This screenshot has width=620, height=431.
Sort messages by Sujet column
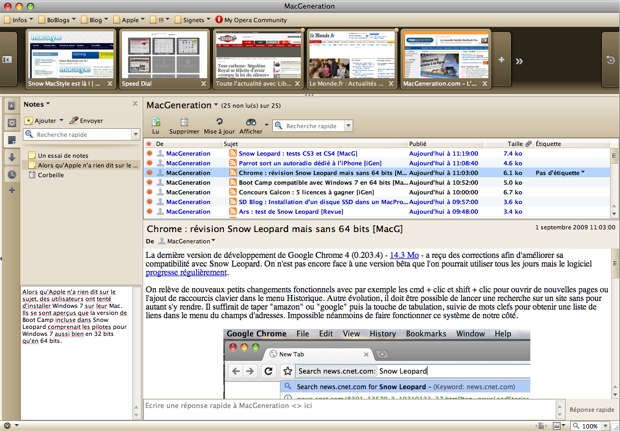[x=231, y=144]
